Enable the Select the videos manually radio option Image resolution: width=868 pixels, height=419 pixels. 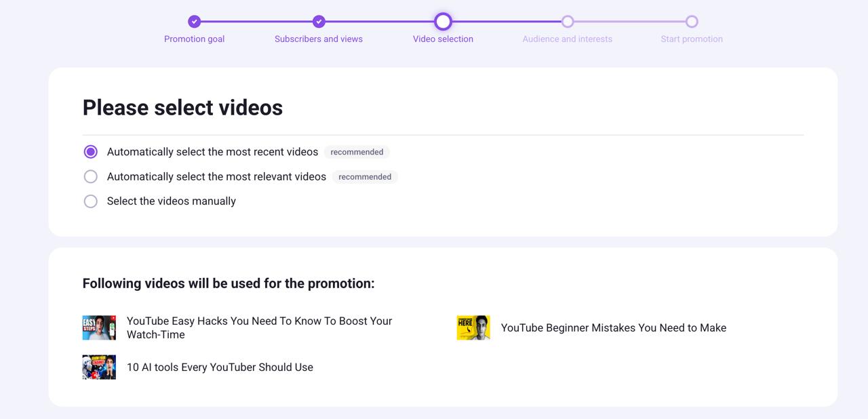90,201
